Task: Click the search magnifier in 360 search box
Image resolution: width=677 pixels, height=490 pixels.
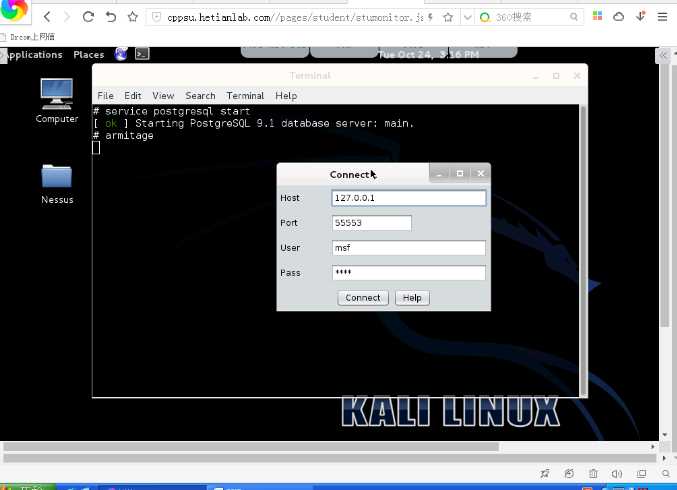Action: click(573, 17)
